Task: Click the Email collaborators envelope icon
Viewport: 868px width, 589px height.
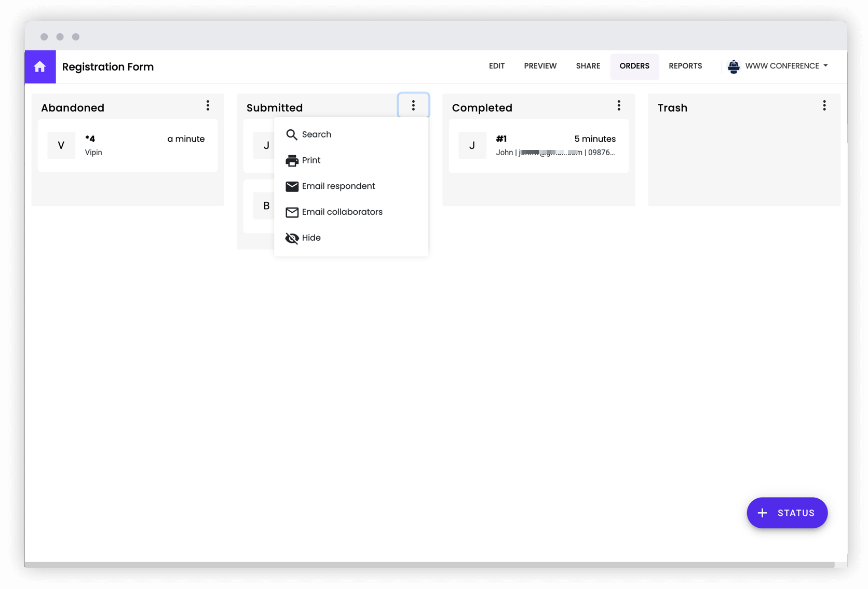Action: (x=292, y=212)
